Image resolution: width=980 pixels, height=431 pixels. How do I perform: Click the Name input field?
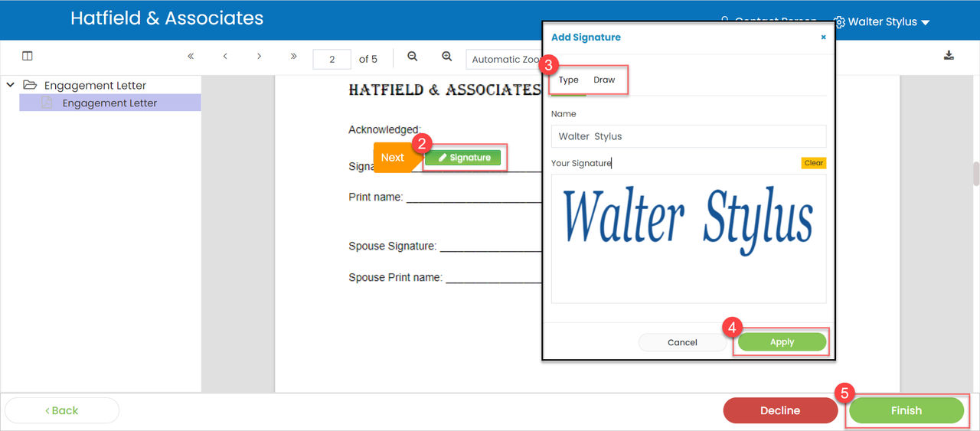coord(688,136)
